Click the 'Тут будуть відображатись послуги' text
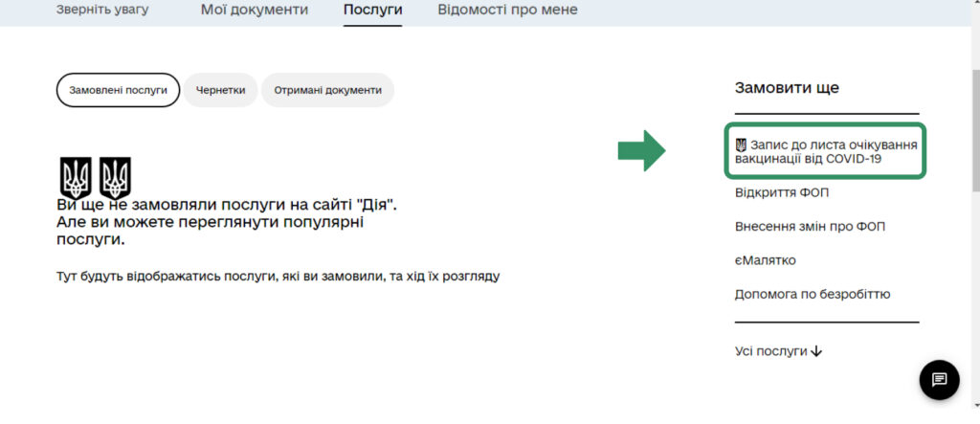Viewport: 980px width, 424px height. pos(278,277)
